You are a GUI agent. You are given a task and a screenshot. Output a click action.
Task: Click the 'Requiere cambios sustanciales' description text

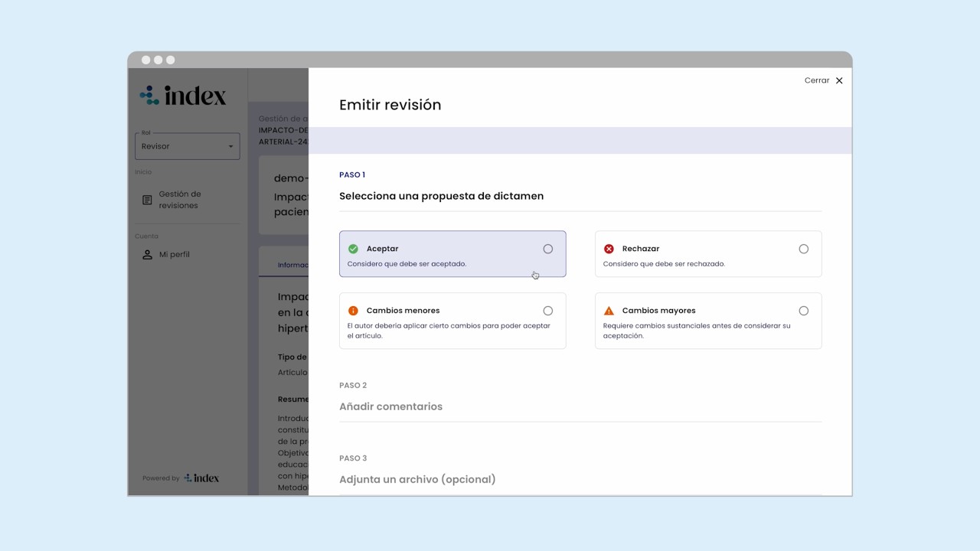[x=697, y=331]
